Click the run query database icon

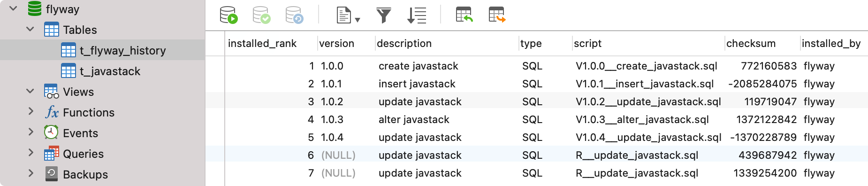[x=229, y=15]
